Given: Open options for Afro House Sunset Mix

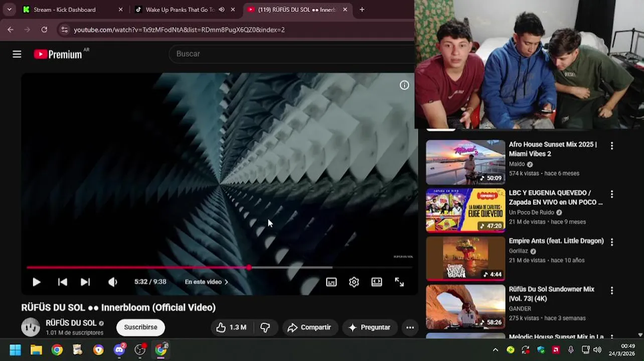Looking at the screenshot, I should 611,146.
